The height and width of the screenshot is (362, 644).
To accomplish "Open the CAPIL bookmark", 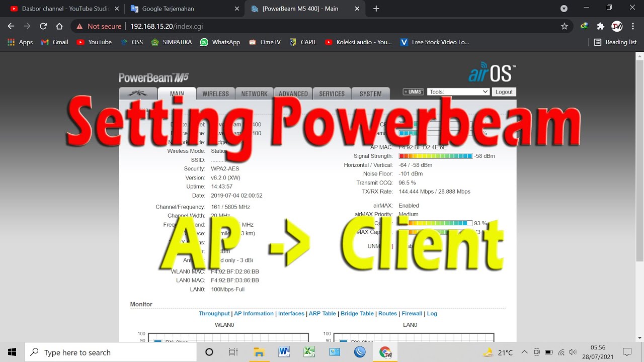I will (303, 42).
